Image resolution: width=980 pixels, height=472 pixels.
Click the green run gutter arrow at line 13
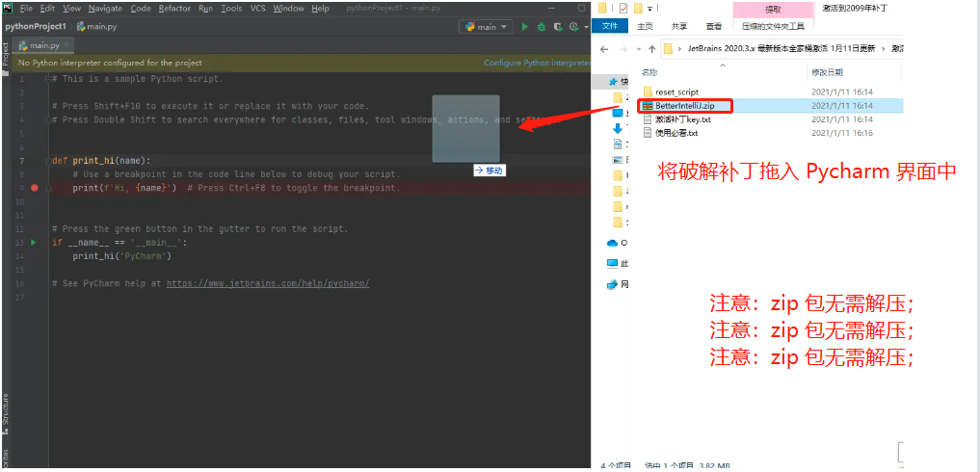click(x=34, y=242)
